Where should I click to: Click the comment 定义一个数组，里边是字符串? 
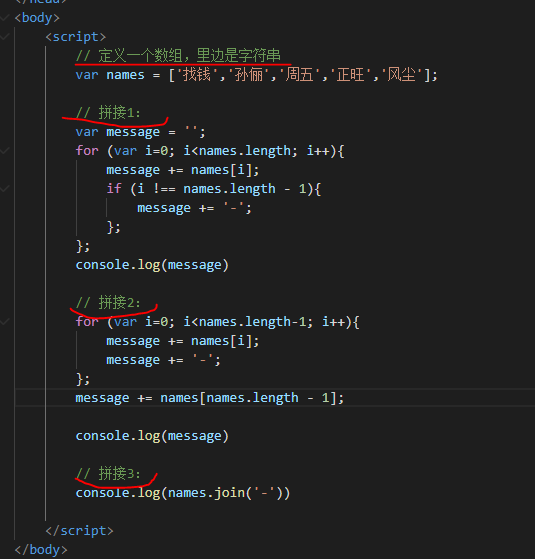click(178, 56)
